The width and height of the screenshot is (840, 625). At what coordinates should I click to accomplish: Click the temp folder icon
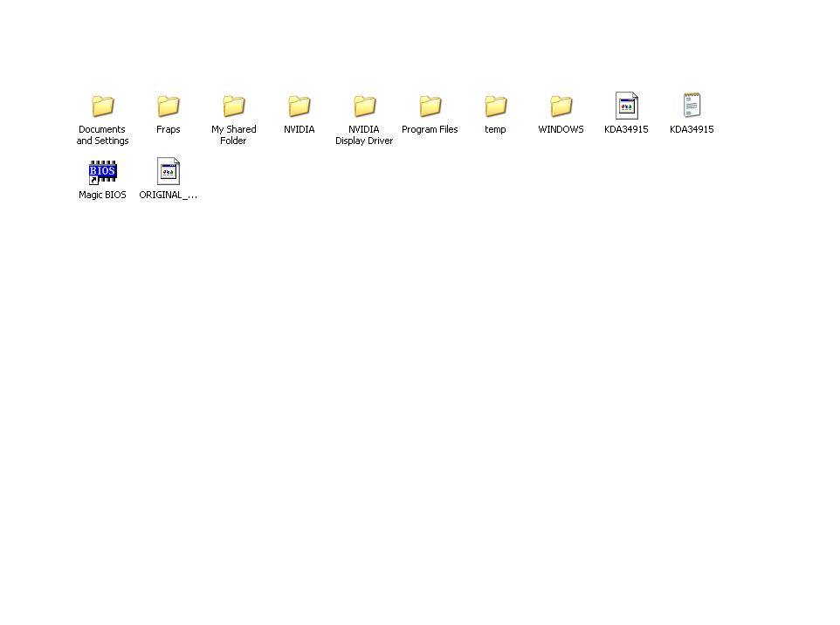[495, 106]
